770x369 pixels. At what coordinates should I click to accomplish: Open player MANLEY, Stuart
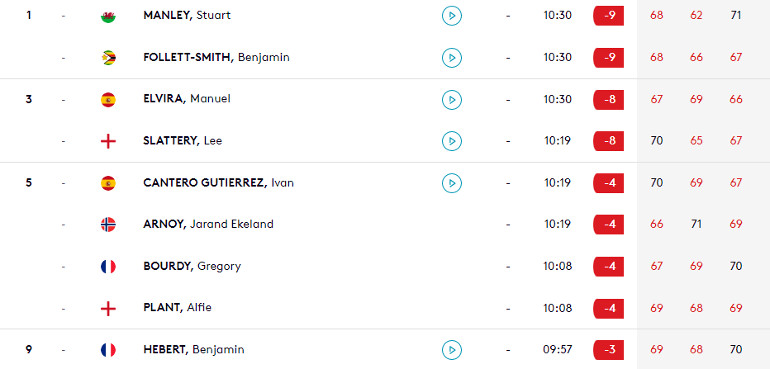[x=187, y=15]
